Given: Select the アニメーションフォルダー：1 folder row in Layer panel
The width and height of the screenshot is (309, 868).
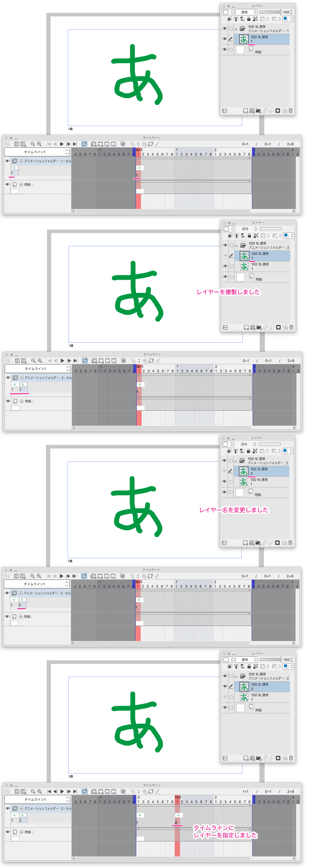Looking at the screenshot, I should pos(261,29).
